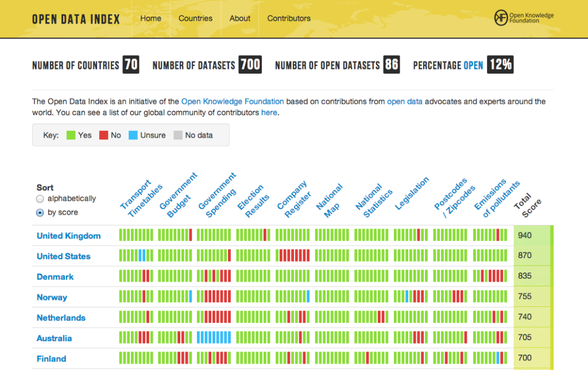Viewport: 588px width, 370px height.
Task: Click the gray No data key swatch
Action: point(178,135)
